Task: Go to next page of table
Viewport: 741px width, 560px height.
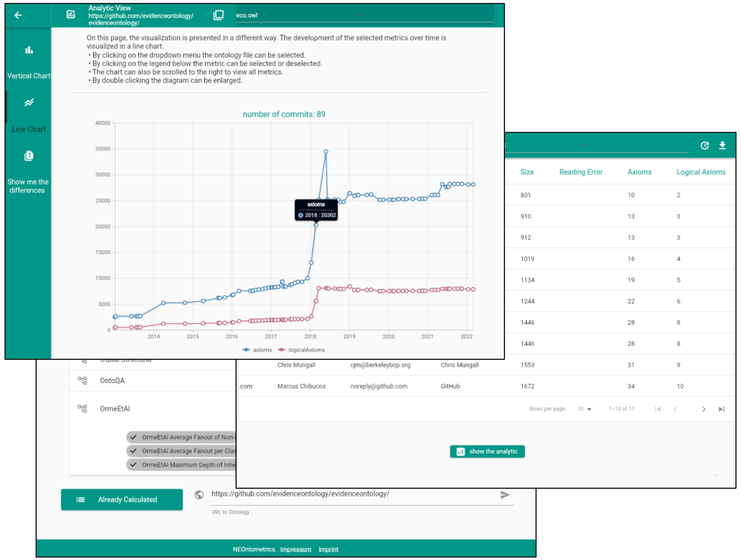Action: 703,409
